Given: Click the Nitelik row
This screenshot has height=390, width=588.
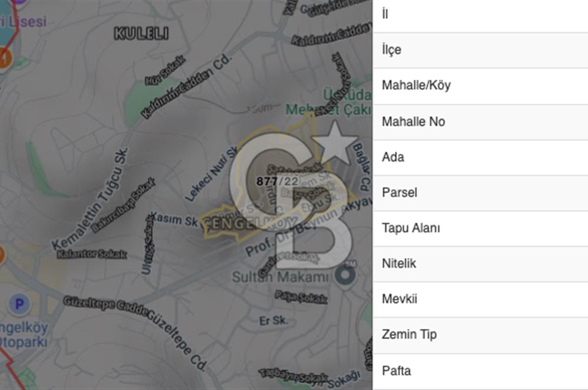Looking at the screenshot, I should pos(480,264).
